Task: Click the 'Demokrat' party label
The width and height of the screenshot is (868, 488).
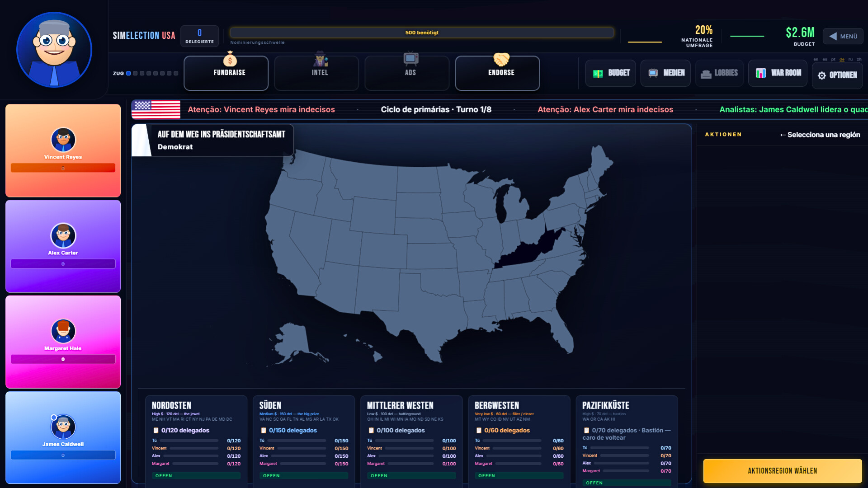Action: 175,147
